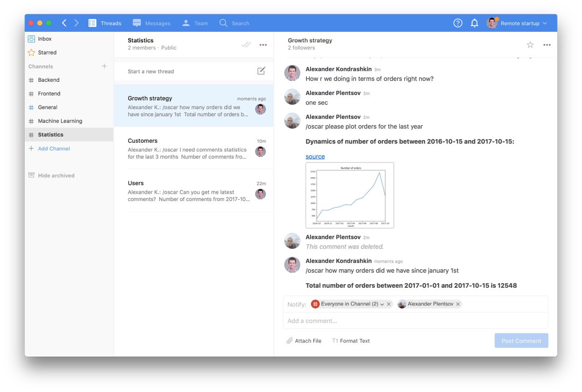582x392 pixels.
Task: Open the Customers thread
Action: [x=194, y=148]
